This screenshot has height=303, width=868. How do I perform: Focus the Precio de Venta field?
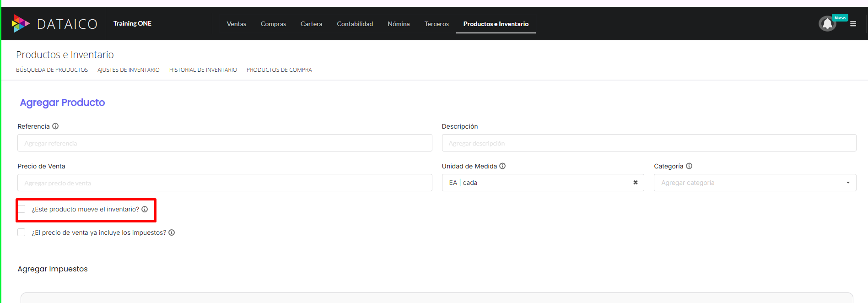coord(224,183)
